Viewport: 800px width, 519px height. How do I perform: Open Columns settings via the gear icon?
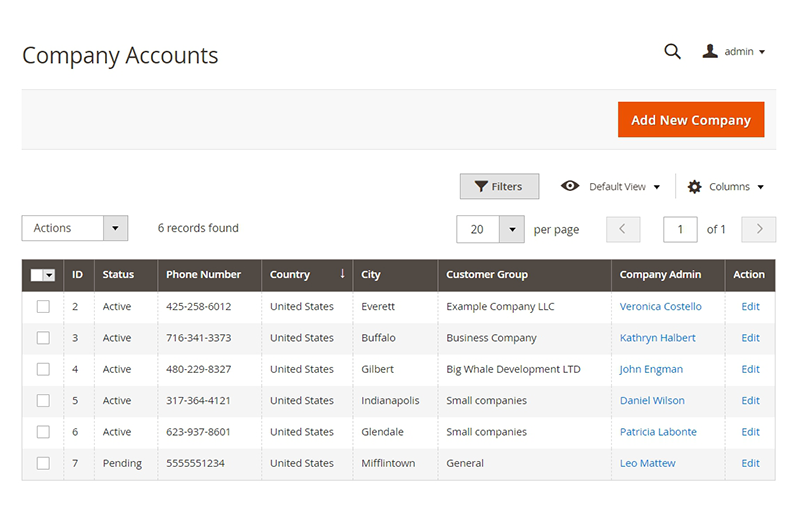click(x=695, y=186)
